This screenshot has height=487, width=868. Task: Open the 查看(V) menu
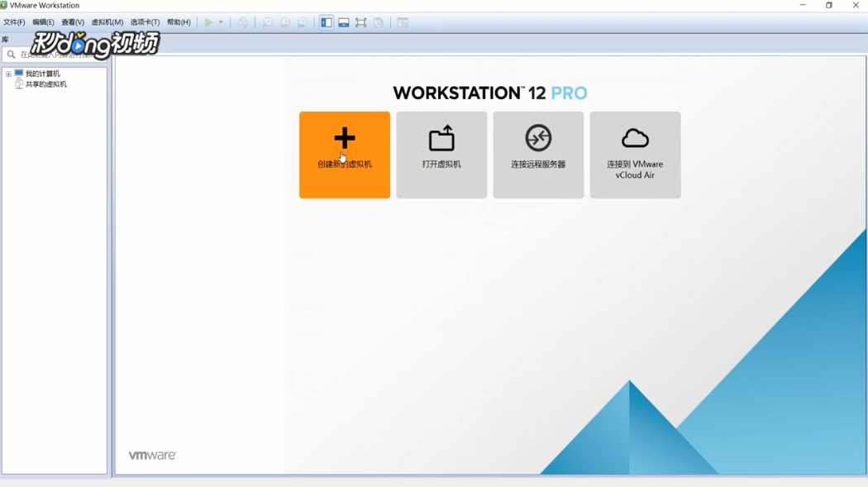pyautogui.click(x=73, y=22)
